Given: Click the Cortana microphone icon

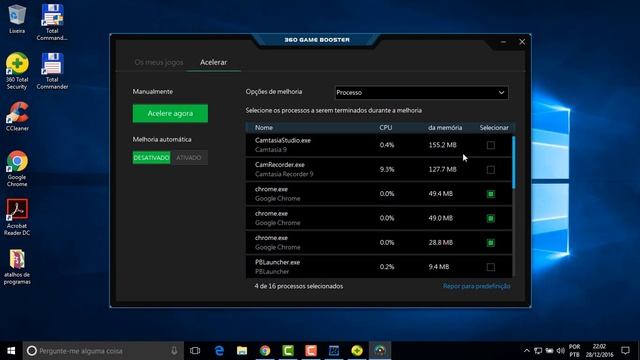Looking at the screenshot, I should pyautogui.click(x=174, y=351).
